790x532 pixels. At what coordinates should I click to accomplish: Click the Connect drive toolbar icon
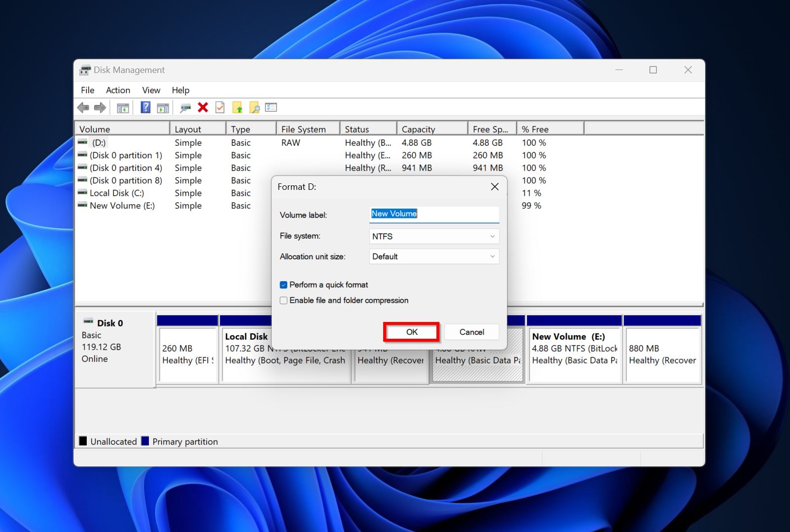pyautogui.click(x=185, y=107)
